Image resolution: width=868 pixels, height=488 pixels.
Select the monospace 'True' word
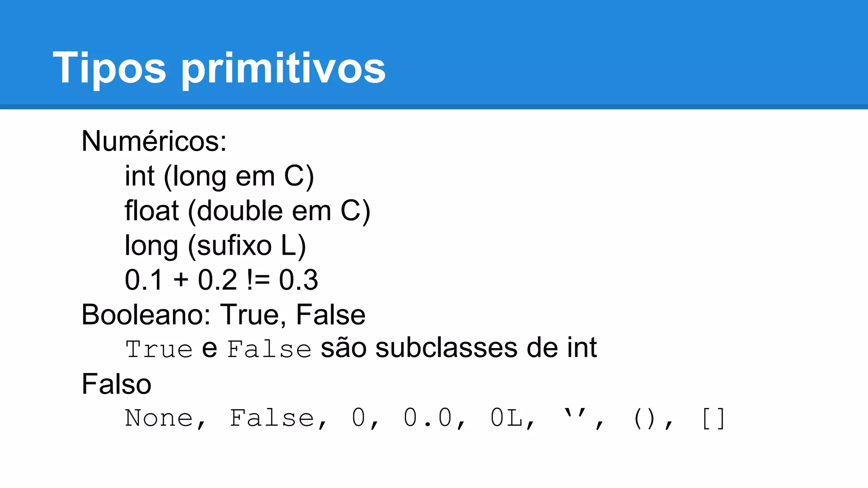(x=159, y=349)
